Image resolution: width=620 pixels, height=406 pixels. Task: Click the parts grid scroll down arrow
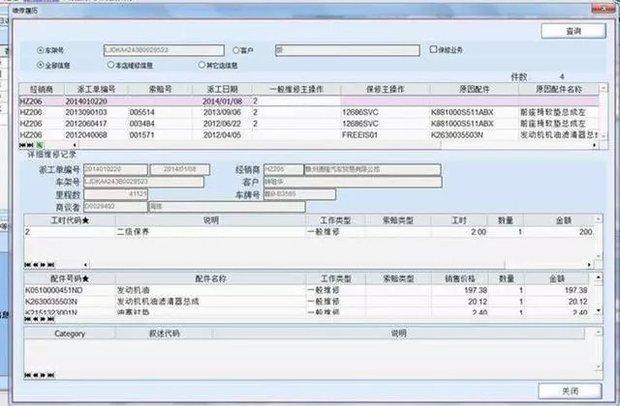[598, 311]
